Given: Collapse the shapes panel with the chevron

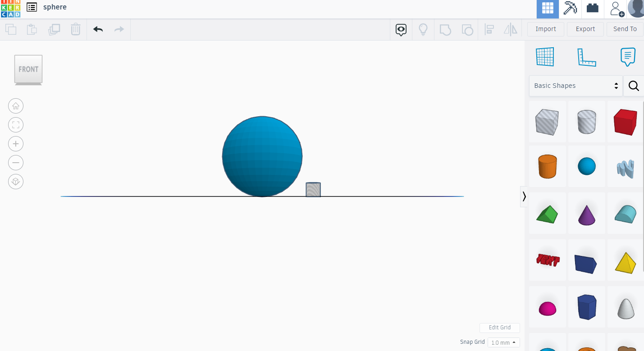Looking at the screenshot, I should pos(524,196).
